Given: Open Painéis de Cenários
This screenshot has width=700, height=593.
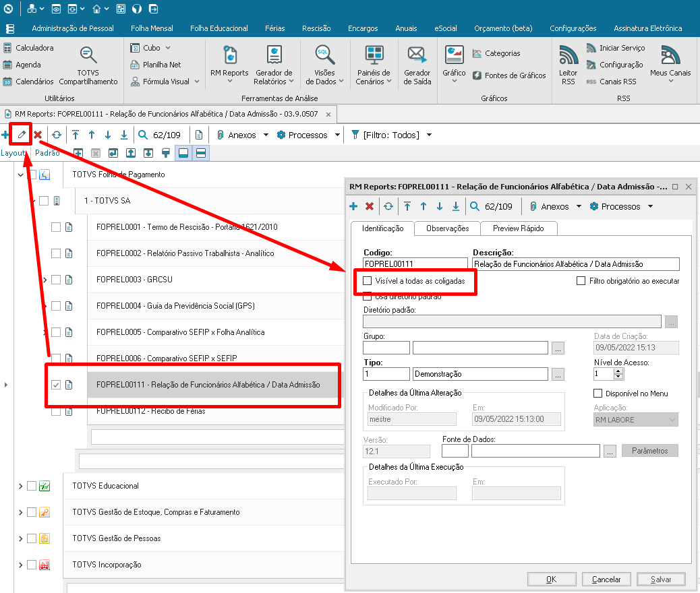Looking at the screenshot, I should click(x=374, y=64).
